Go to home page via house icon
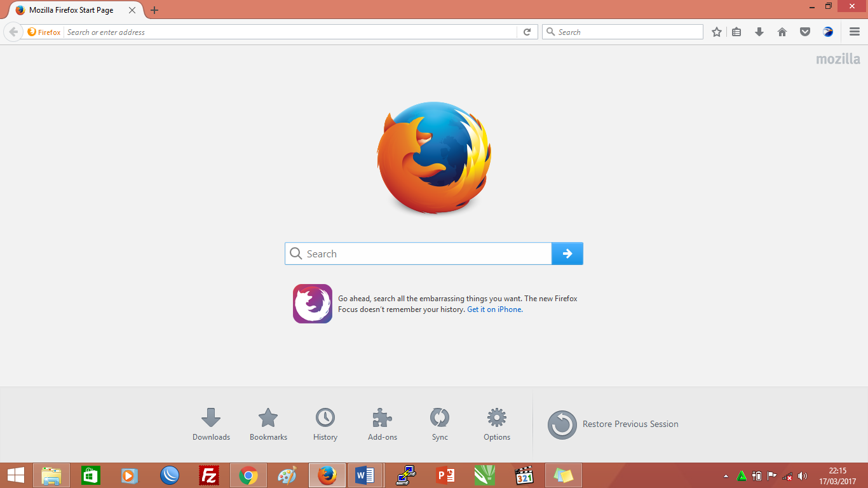 [782, 32]
